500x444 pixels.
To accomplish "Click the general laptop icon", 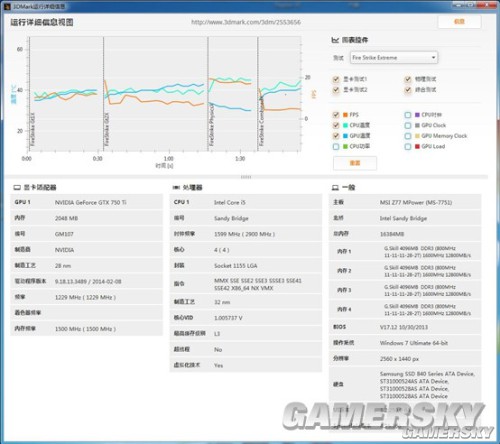I will (335, 188).
